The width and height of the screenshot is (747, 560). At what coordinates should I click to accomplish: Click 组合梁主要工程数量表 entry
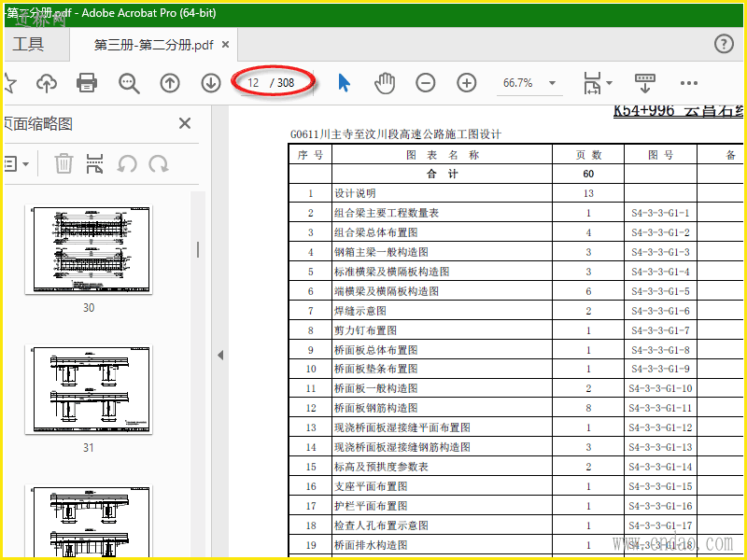(387, 213)
